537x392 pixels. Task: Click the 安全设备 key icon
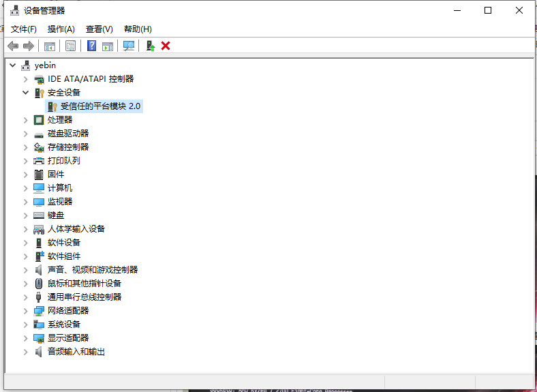[x=39, y=93]
